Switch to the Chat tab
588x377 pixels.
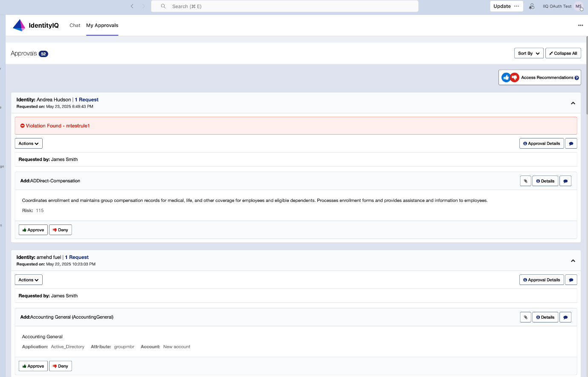pos(75,25)
